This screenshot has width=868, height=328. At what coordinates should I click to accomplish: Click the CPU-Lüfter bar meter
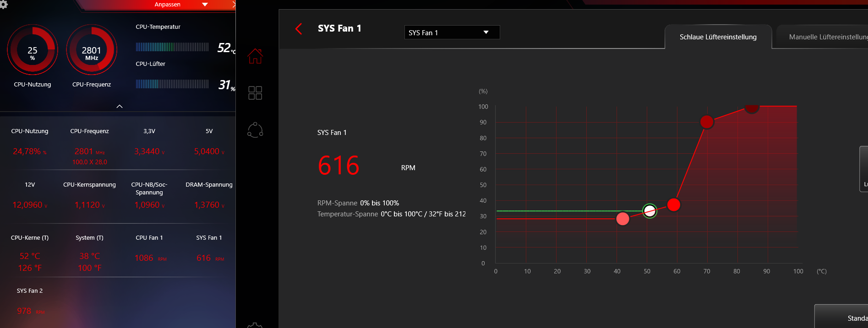[172, 84]
